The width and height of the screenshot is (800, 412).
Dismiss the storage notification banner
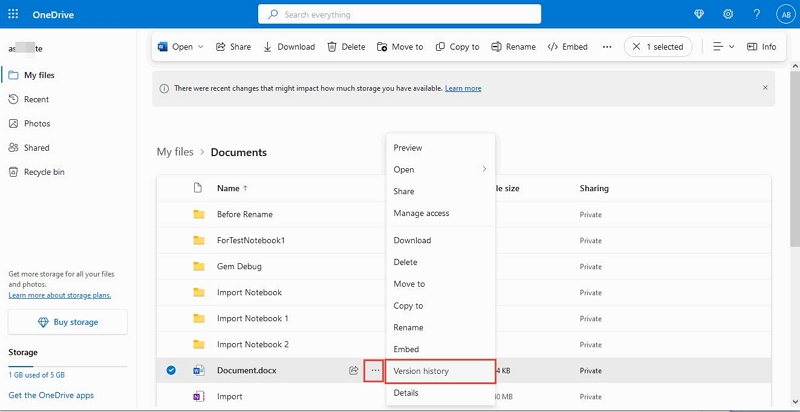pos(766,88)
